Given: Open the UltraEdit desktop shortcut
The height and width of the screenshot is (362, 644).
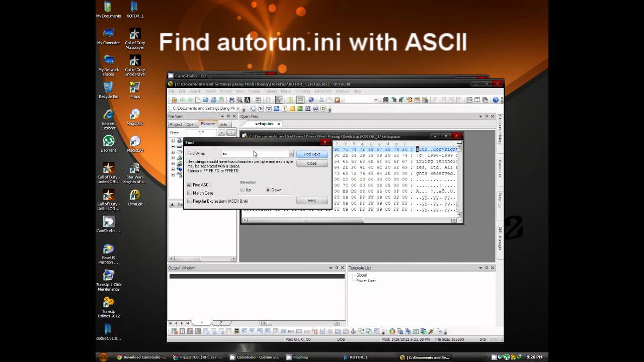Looking at the screenshot, I should 135,197.
